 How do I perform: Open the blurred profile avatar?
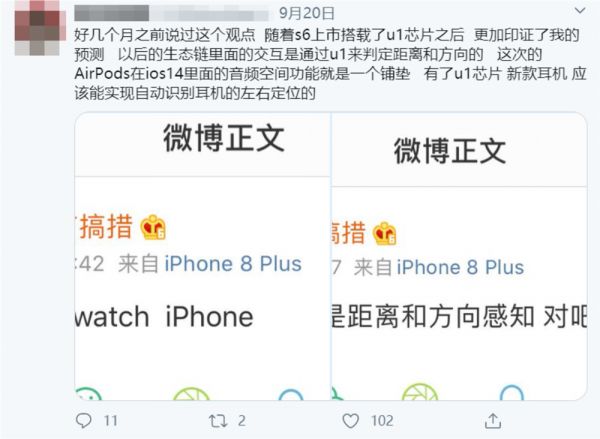click(x=40, y=28)
